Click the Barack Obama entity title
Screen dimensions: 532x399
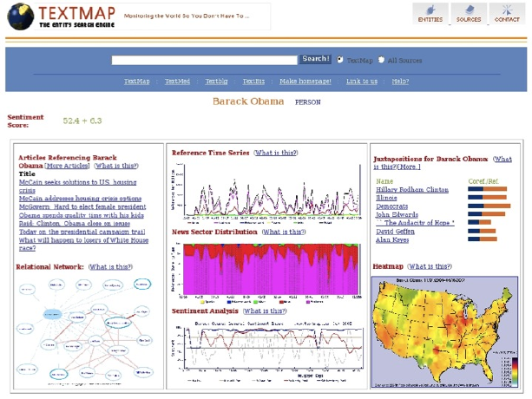[248, 101]
